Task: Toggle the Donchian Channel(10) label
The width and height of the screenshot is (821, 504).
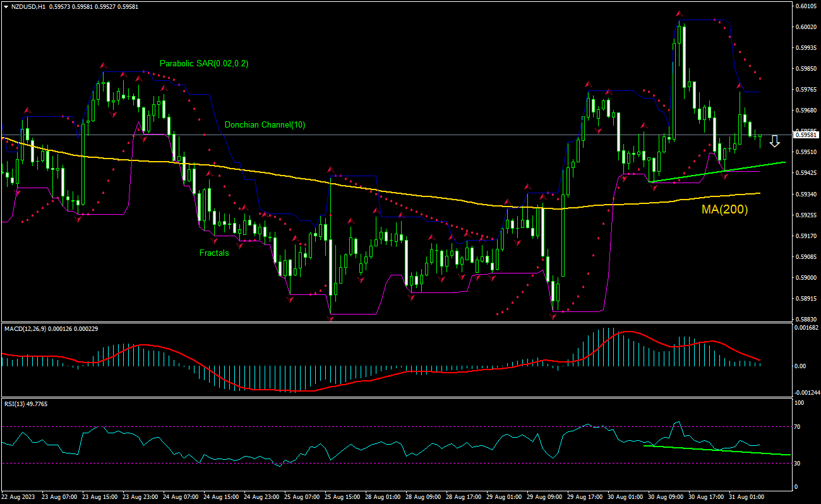Action: 265,124
